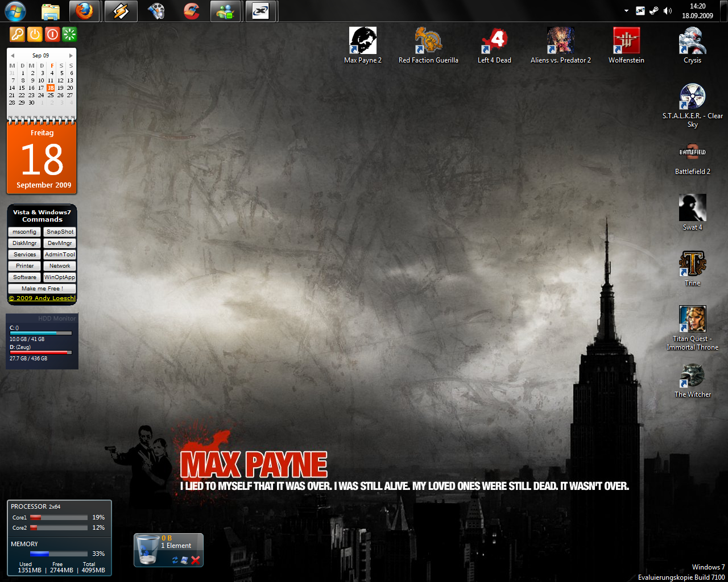Go to previous month in calendar
The height and width of the screenshot is (582, 728).
click(13, 56)
